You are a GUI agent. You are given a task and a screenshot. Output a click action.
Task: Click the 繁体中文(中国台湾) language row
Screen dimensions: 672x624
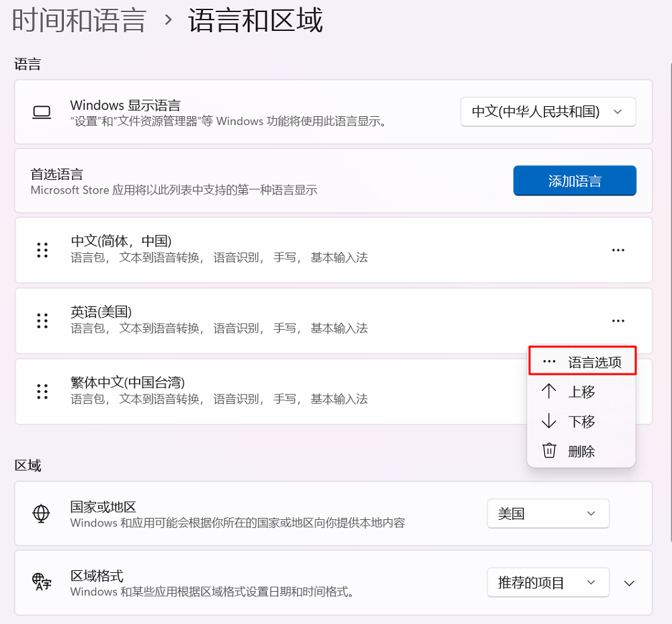pos(269,391)
